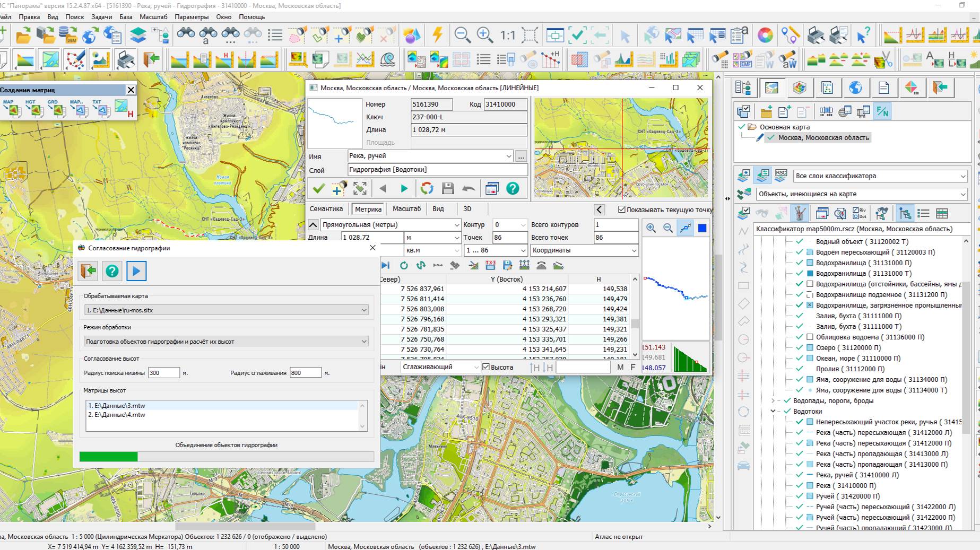
Task: Switch to the 'Семантика' tab
Action: click(x=326, y=209)
